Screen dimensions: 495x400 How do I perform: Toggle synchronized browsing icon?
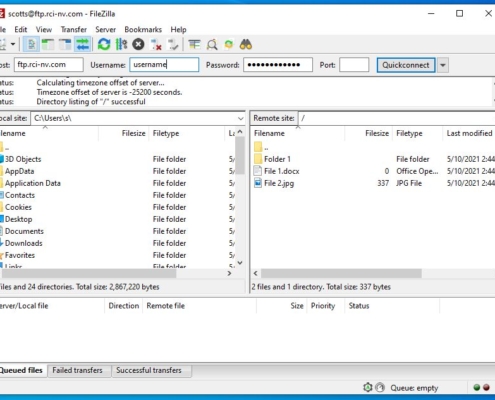click(229, 44)
